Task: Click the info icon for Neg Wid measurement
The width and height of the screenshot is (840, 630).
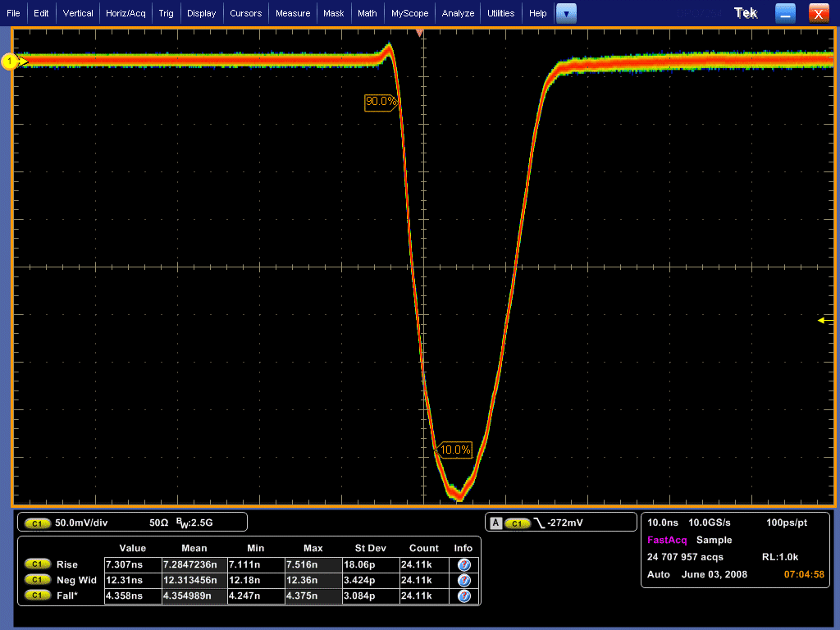Action: pos(463,580)
